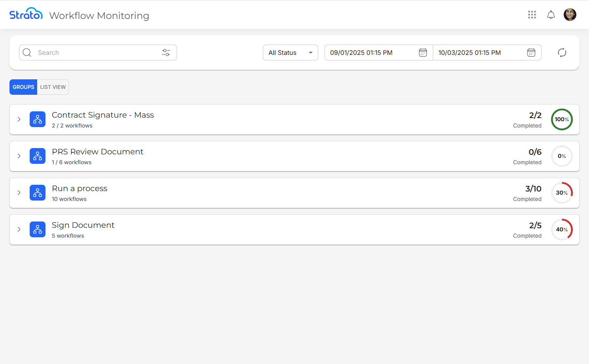Expand the Run a process group
Screen dimensions: 589x364
(x=19, y=193)
